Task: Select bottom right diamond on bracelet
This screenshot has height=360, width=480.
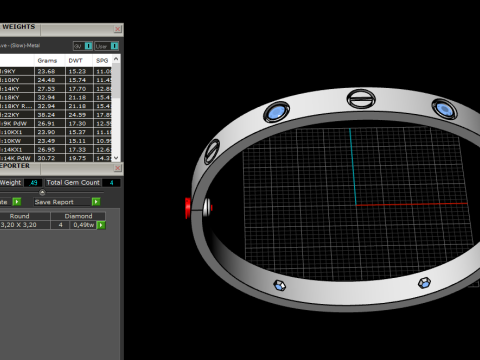Action: 424,283
